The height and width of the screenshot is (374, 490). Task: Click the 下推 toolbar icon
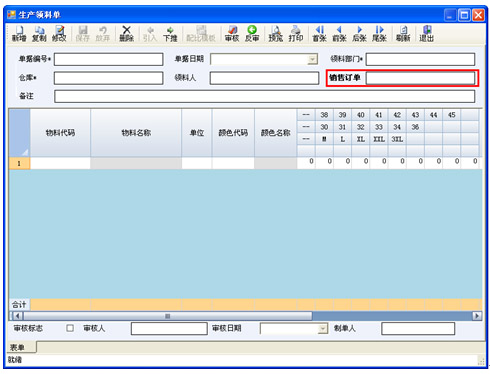click(170, 34)
